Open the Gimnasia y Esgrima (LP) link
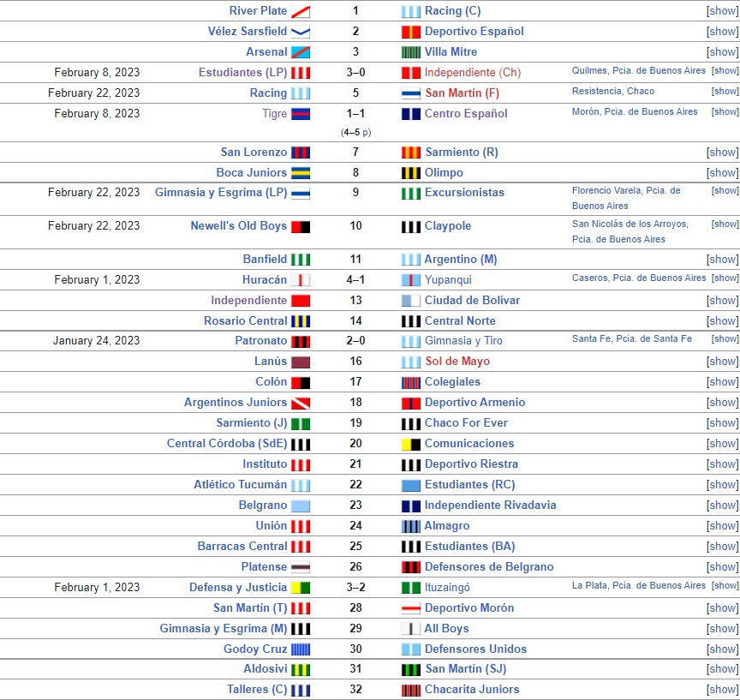The image size is (740, 700). tap(221, 193)
